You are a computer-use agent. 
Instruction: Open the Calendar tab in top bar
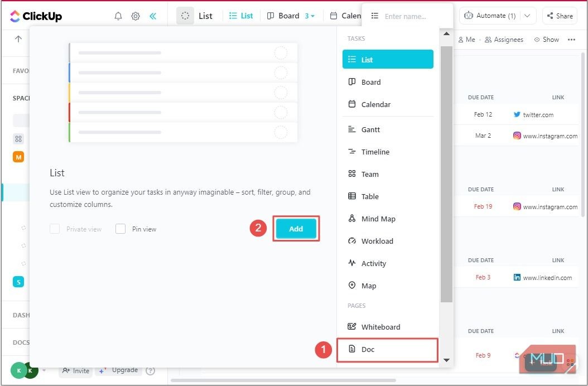pyautogui.click(x=345, y=16)
